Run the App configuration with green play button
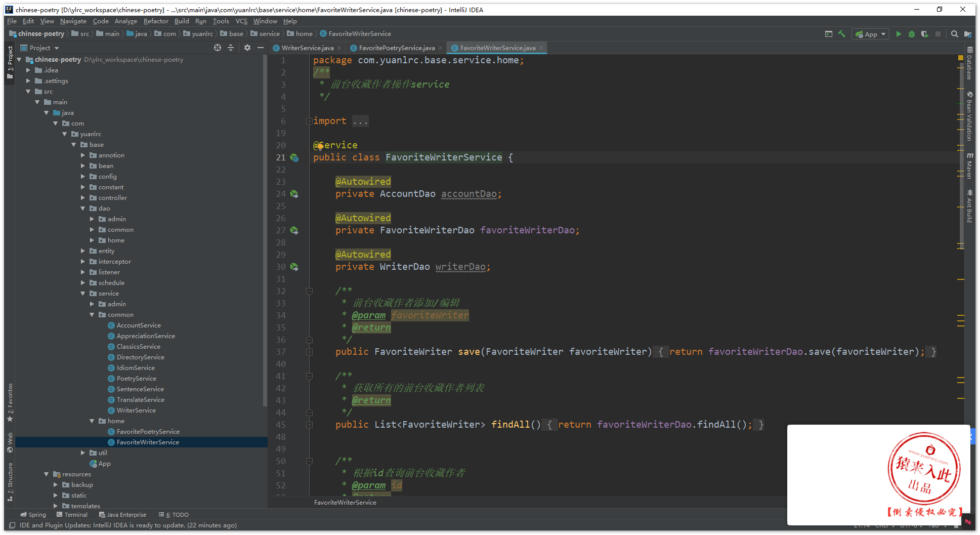 899,34
